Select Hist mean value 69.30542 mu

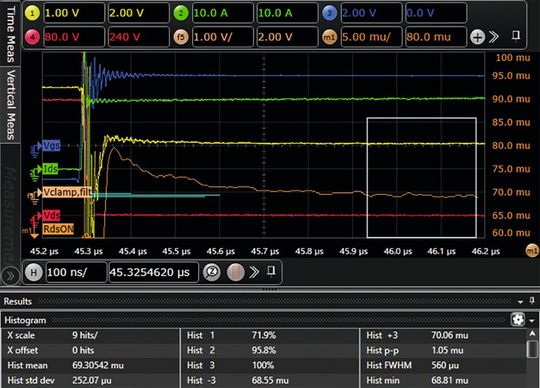tap(98, 365)
